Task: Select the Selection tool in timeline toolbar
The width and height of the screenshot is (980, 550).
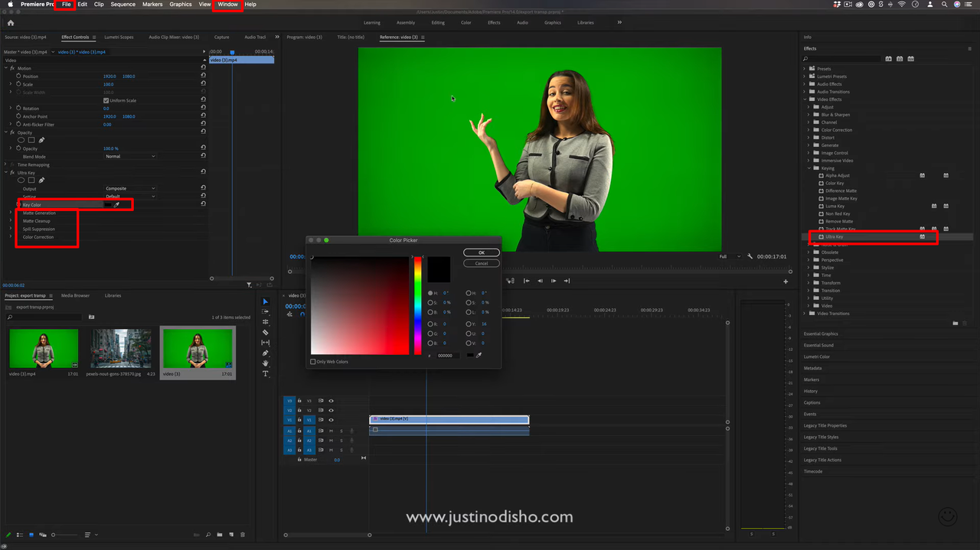Action: 266,301
